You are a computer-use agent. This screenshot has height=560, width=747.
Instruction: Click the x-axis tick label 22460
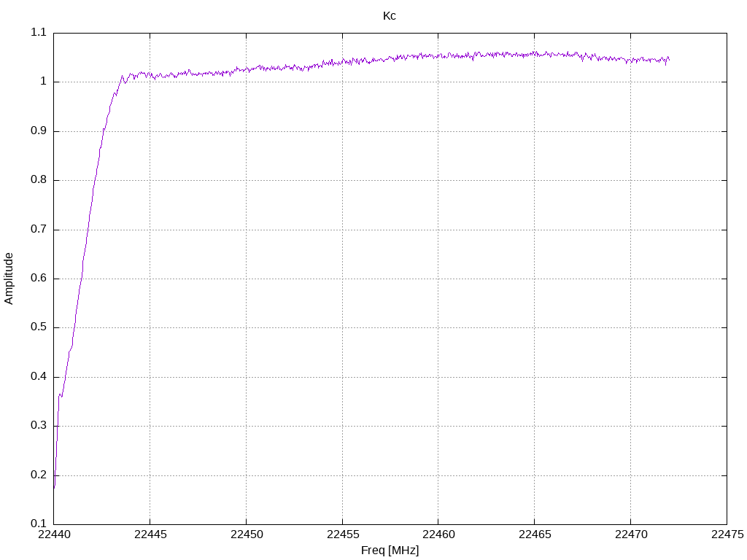tap(438, 534)
